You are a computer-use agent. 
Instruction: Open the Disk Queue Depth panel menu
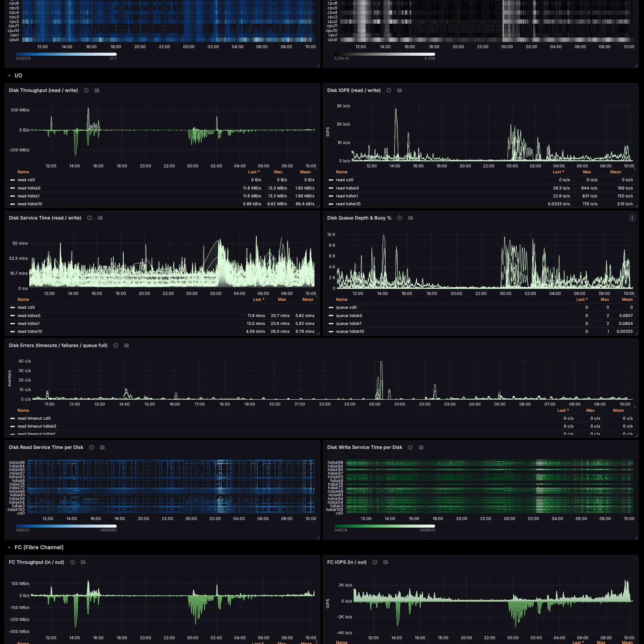pos(632,218)
